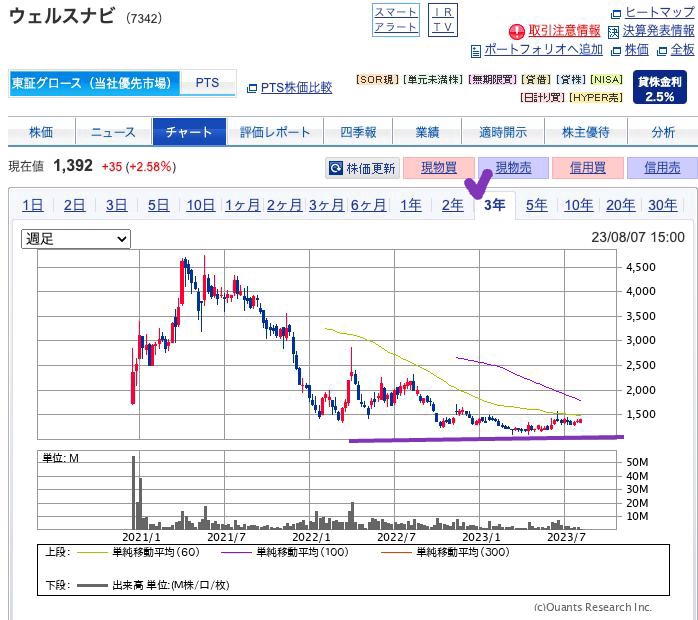Add stock via ポートフォリオへ追加 link
This screenshot has height=620, width=698.
pyautogui.click(x=543, y=49)
